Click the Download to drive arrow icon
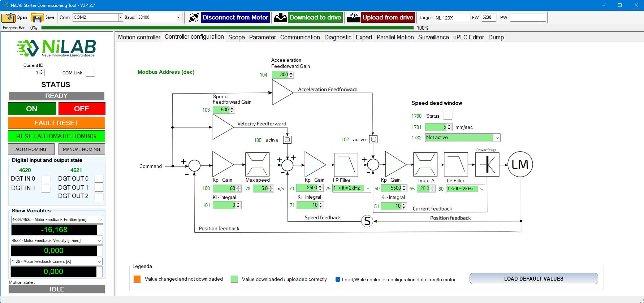Image resolution: width=644 pixels, height=303 pixels. point(280,17)
